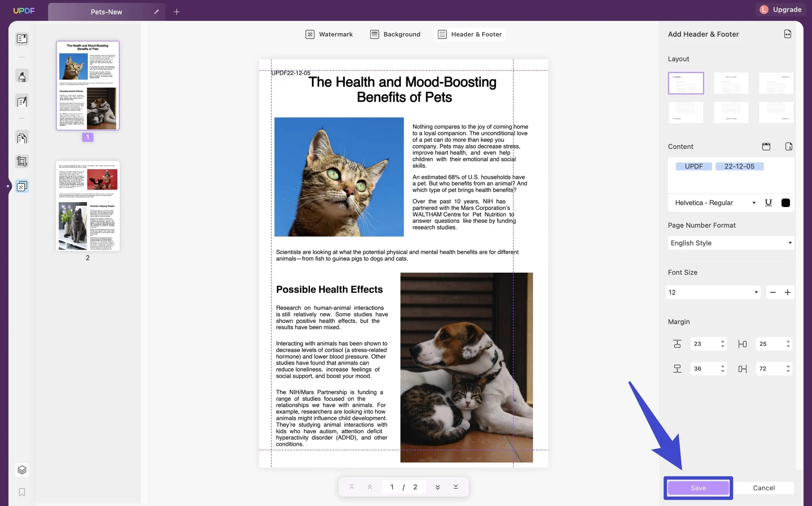Open the Header & Footer tool
Screen dimensions: 812x506
(470, 34)
